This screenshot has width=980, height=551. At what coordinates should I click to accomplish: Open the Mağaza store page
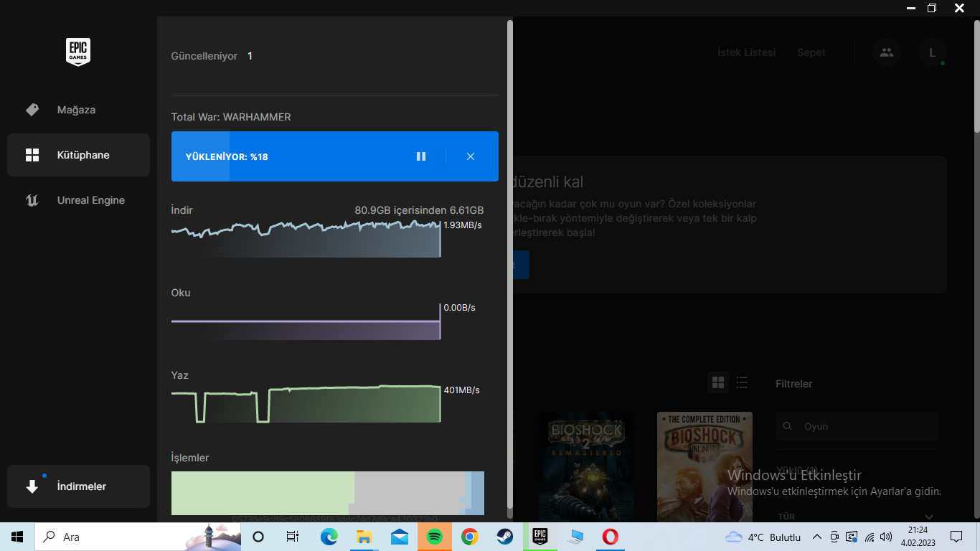point(78,110)
